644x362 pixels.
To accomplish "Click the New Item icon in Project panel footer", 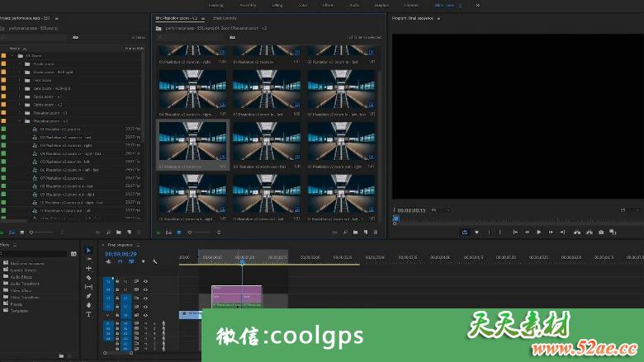I will [129, 232].
